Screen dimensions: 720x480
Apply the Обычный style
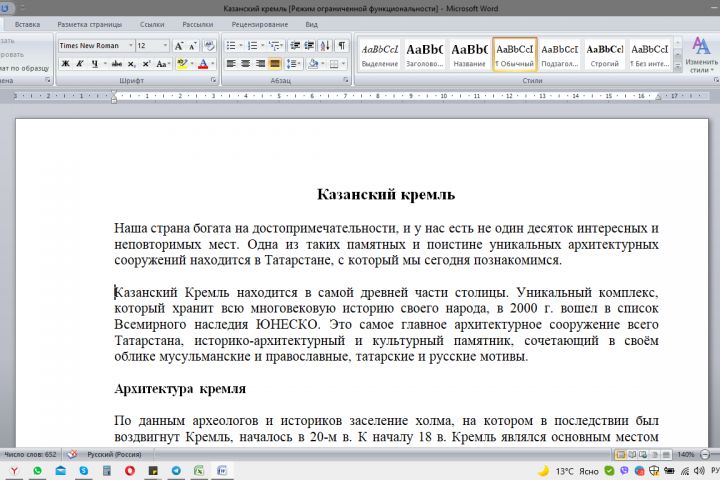[x=514, y=54]
